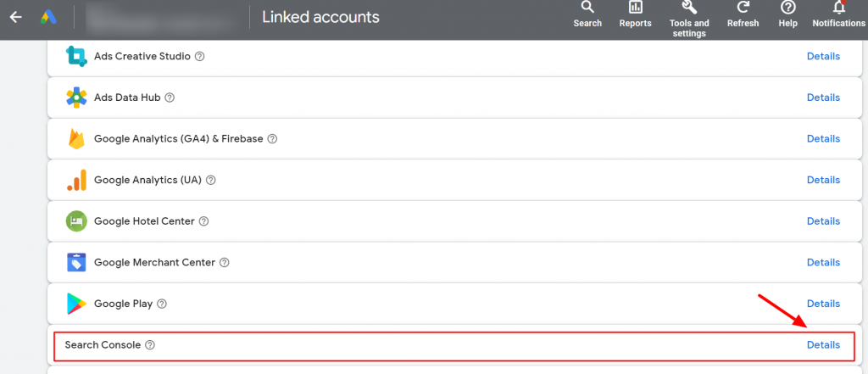
Task: Select the Ads Creative Studio label
Action: pos(142,57)
